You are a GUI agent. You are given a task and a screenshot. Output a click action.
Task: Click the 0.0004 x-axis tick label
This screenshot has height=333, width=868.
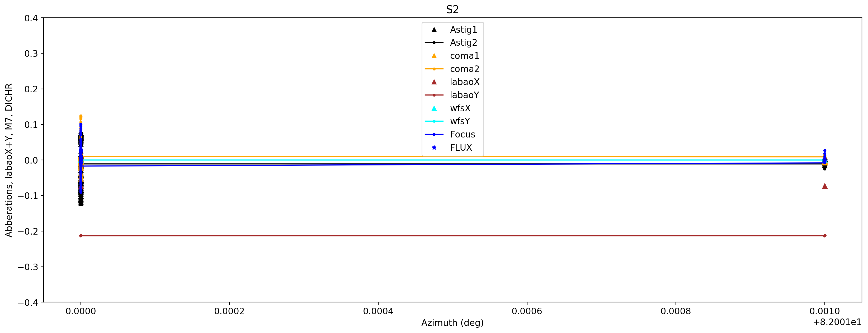coord(378,311)
